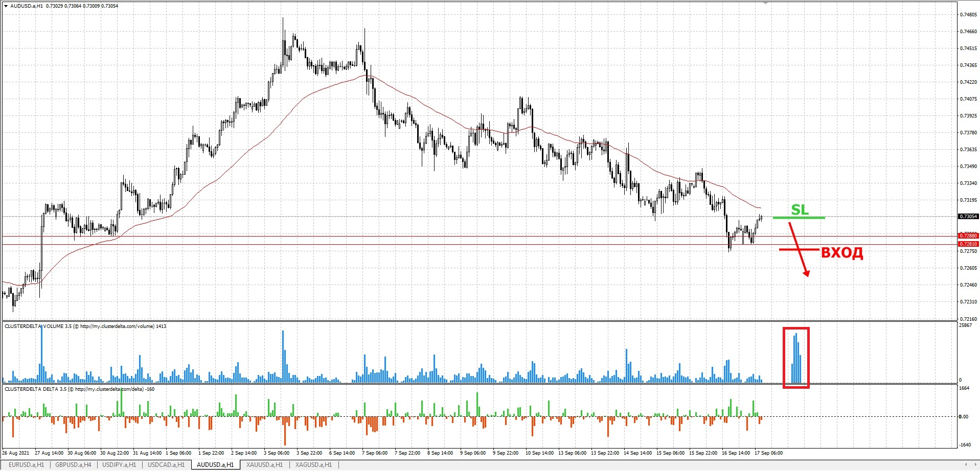The width and height of the screenshot is (980, 471).
Task: Click the 1664 delta scale value
Action: [x=964, y=388]
